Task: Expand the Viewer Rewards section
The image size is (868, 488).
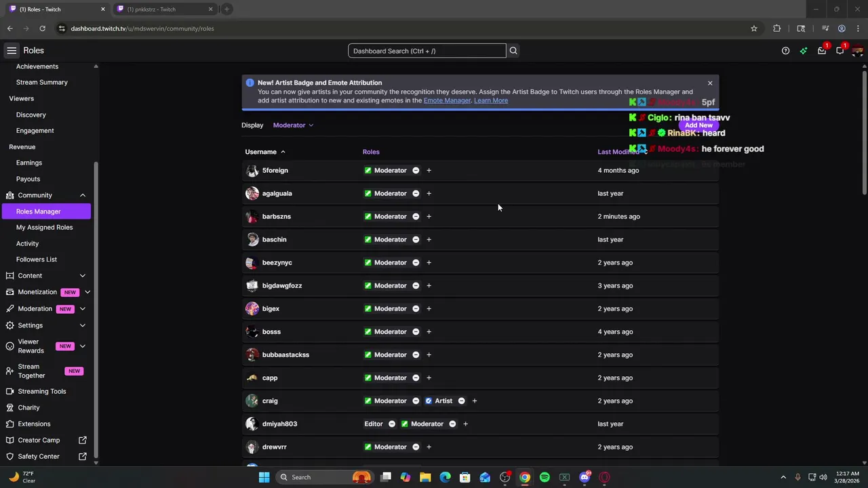Action: coord(83,346)
